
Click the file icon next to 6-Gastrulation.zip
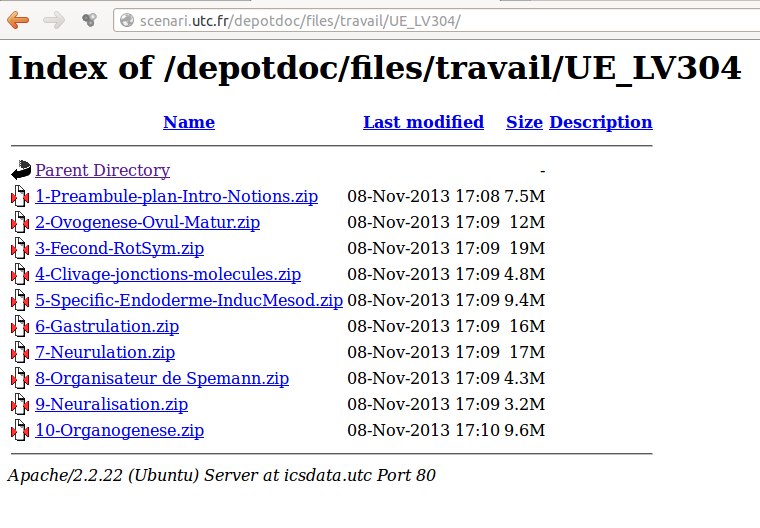20,326
